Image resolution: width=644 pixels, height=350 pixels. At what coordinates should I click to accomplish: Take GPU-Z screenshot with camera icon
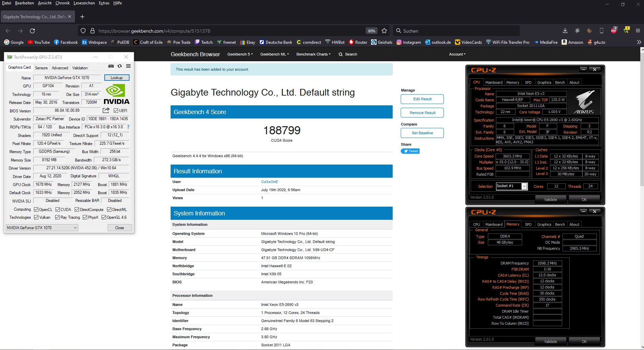111,66
